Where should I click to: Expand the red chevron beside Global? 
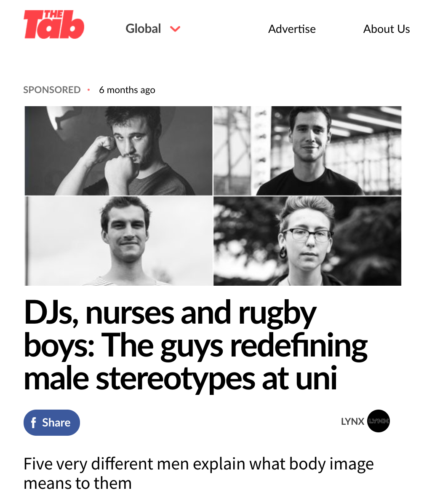[175, 29]
